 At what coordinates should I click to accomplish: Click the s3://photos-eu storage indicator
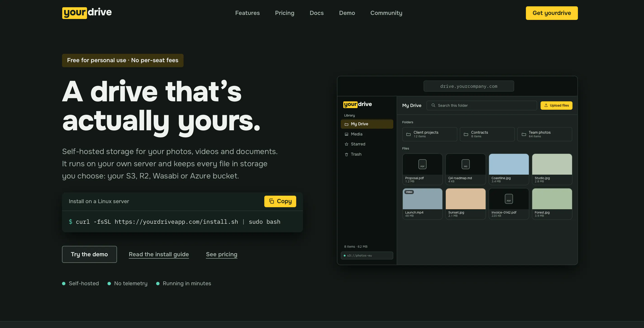[x=367, y=255]
